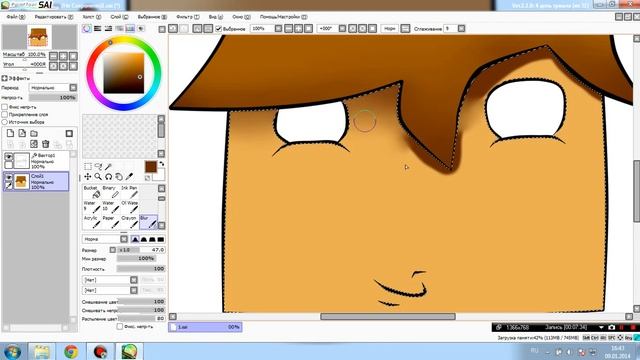Click the undo button in toolbar

173,29
